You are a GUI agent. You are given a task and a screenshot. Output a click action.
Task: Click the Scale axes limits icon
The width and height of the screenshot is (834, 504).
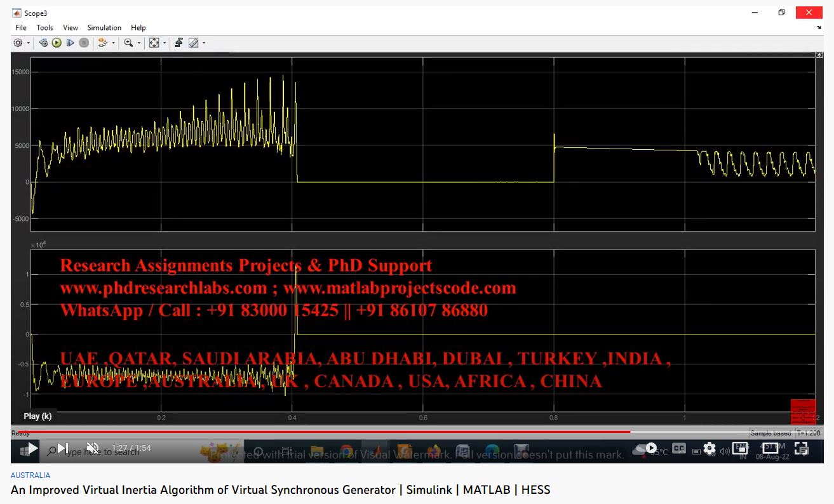154,43
